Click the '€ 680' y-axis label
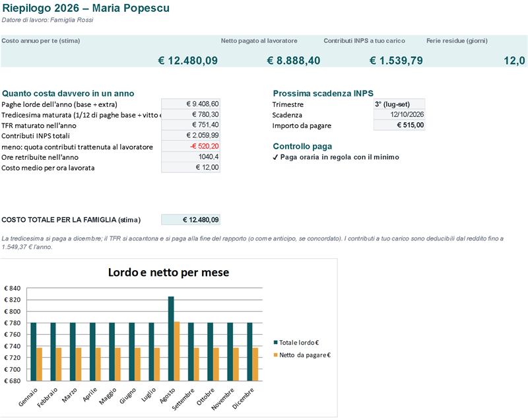This screenshot has width=528, height=420. click(13, 381)
